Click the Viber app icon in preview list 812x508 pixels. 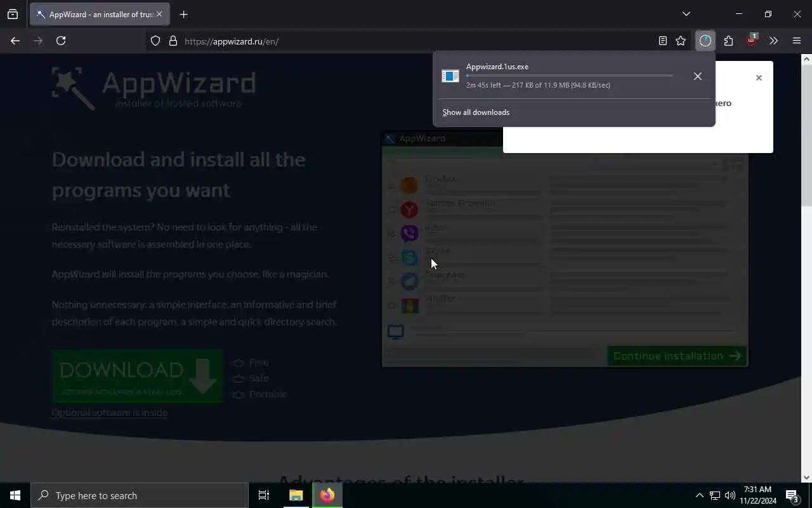409,233
